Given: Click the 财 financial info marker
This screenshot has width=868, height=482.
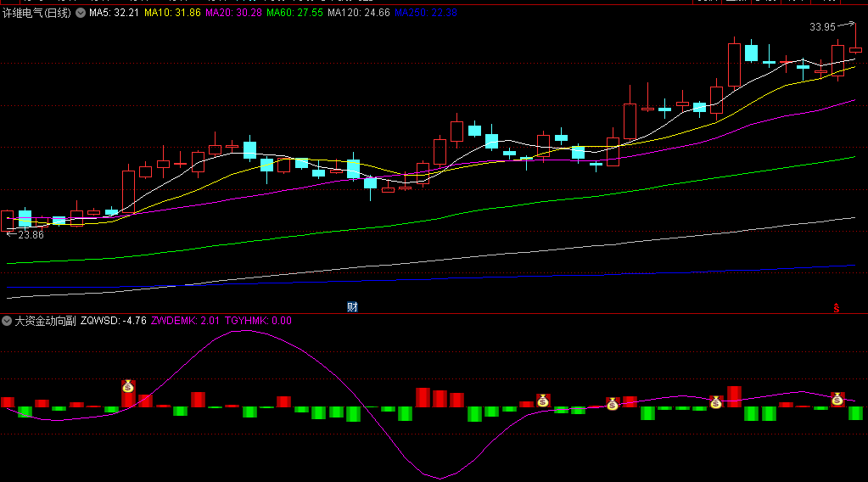Looking at the screenshot, I should (352, 307).
